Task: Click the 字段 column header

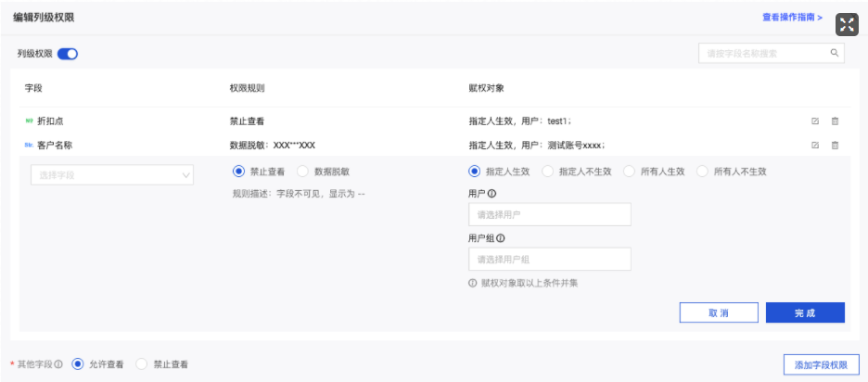Action: pyautogui.click(x=33, y=88)
